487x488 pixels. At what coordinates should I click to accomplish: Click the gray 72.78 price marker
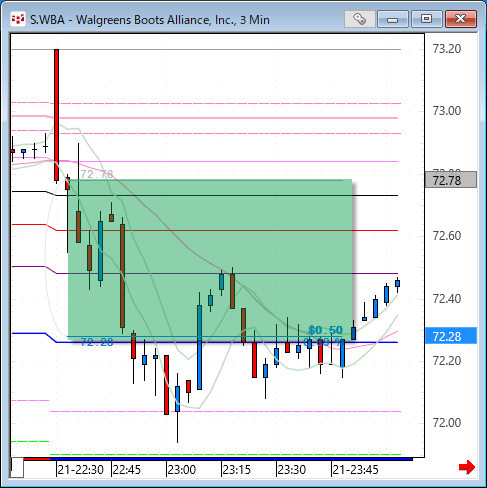click(x=451, y=180)
